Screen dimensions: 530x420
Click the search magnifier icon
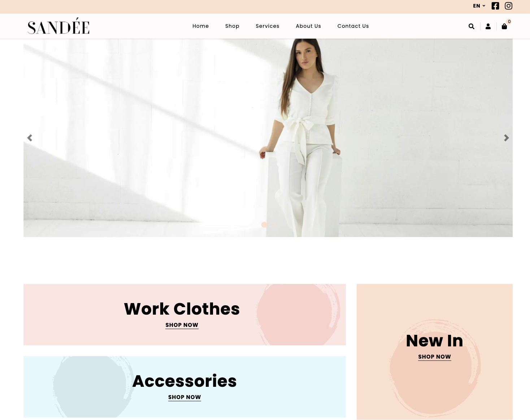coord(472,26)
